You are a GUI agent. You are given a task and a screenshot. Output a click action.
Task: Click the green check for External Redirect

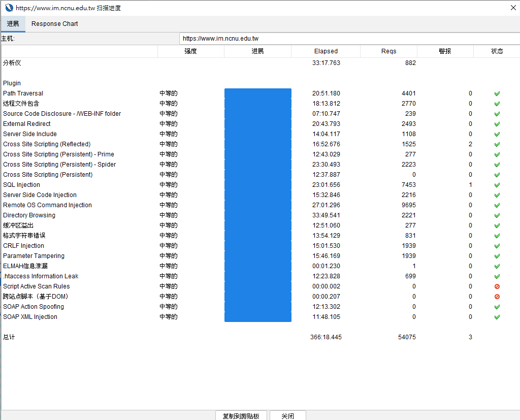(x=497, y=124)
